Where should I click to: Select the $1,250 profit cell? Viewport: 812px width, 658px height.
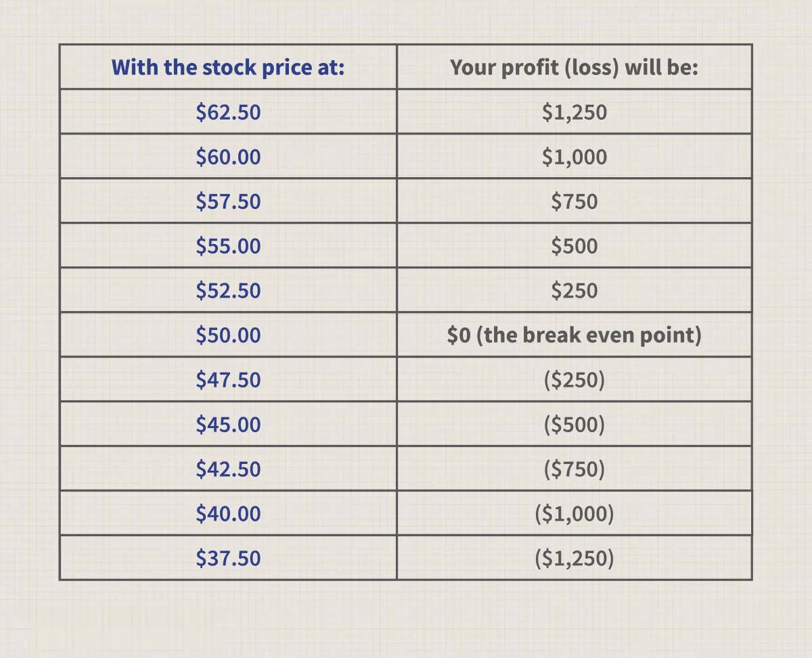(574, 112)
